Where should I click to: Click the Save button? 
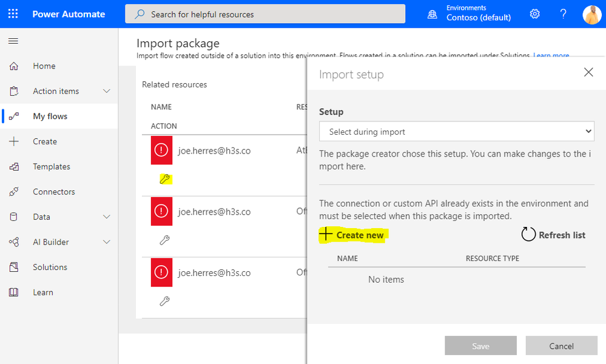pyautogui.click(x=480, y=346)
